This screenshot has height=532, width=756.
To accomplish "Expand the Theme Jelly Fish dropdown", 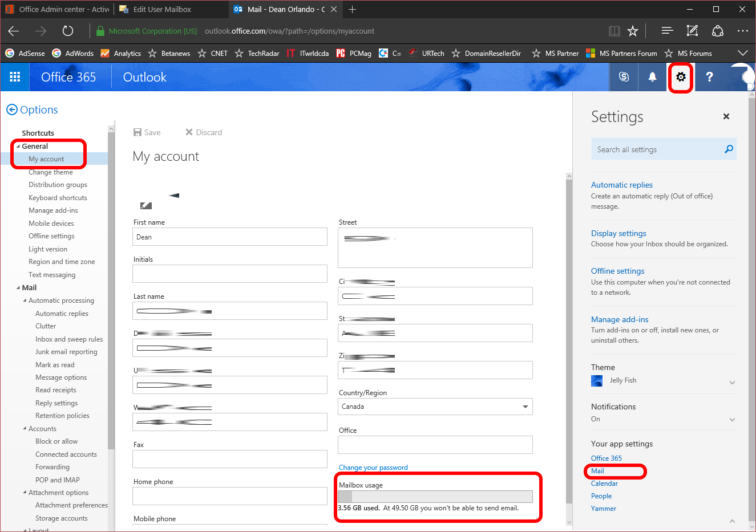I will 731,382.
